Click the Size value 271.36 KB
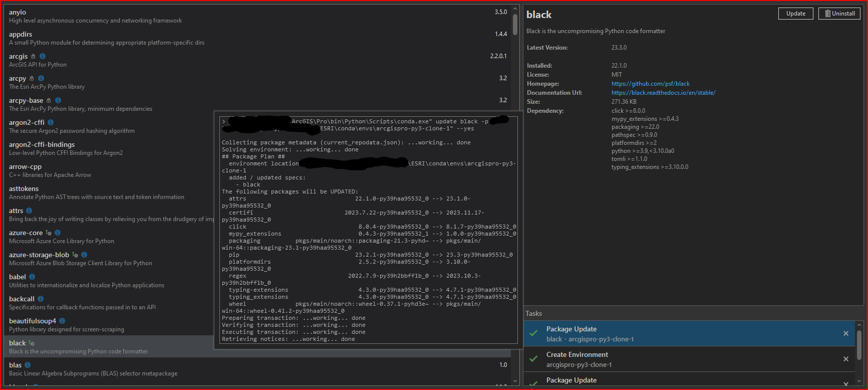 coord(624,102)
